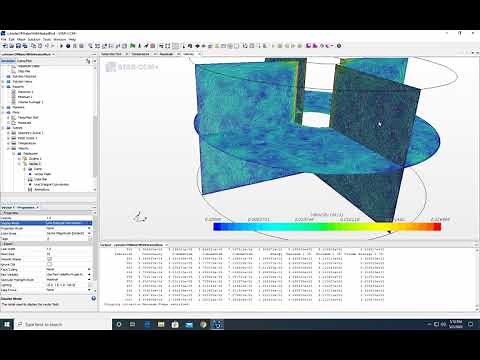The height and width of the screenshot is (360, 480).
Task: Select Geometry Scene 1 node
Action: pyautogui.click(x=31, y=133)
